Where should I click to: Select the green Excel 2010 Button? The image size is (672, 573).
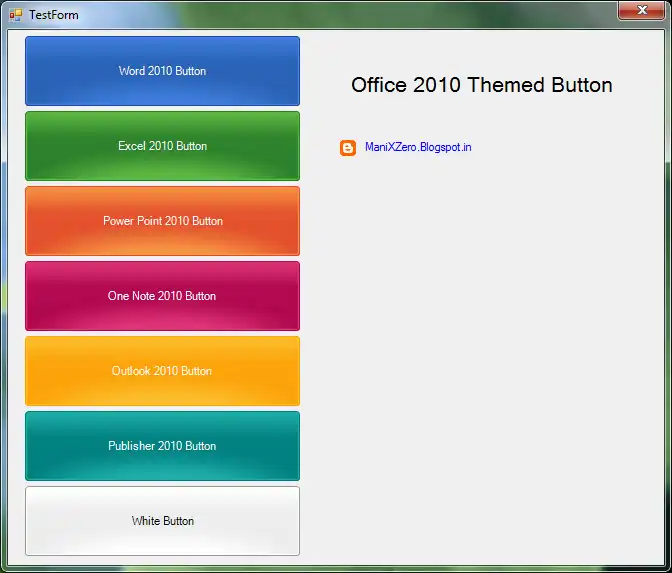pos(162,146)
